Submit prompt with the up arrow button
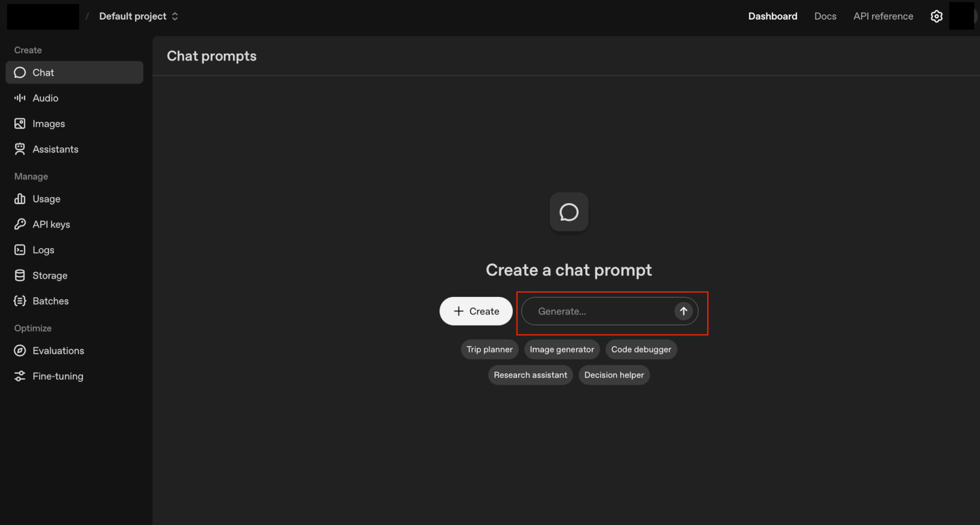Screen dimensions: 980x525 (683, 311)
